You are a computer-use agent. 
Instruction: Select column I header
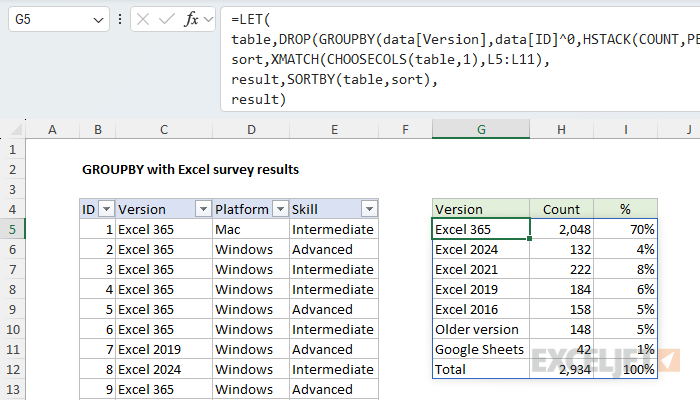point(625,129)
